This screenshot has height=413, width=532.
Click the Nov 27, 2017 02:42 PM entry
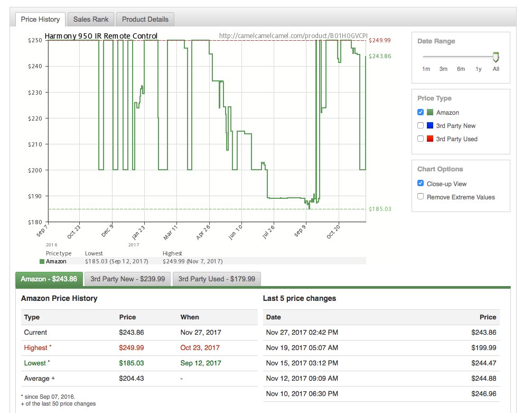coord(302,333)
